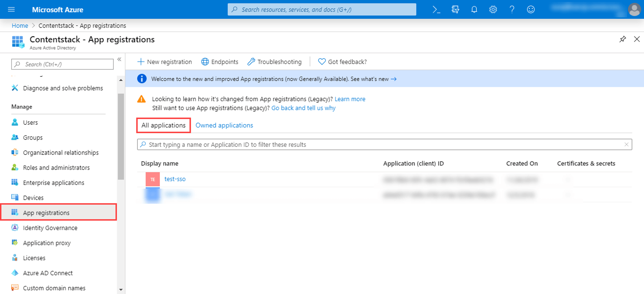Click See what's new arrow link
Screen dimensions: 644x294
coord(373,79)
